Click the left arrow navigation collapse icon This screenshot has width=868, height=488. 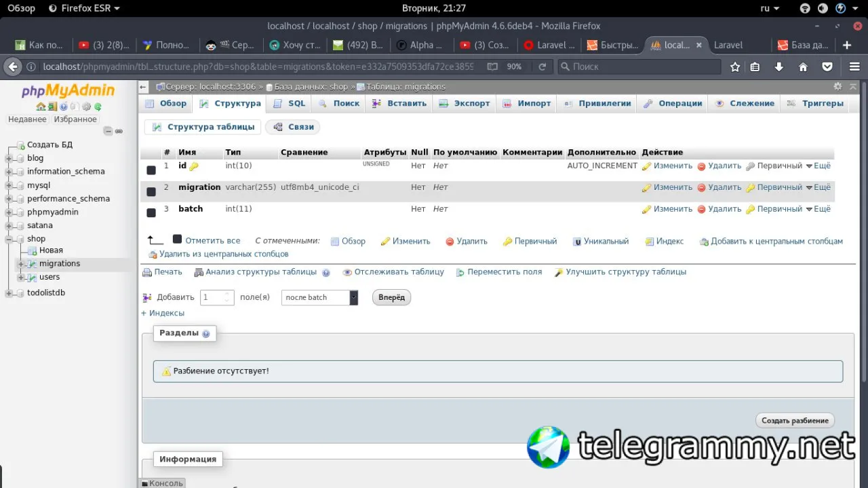[143, 87]
